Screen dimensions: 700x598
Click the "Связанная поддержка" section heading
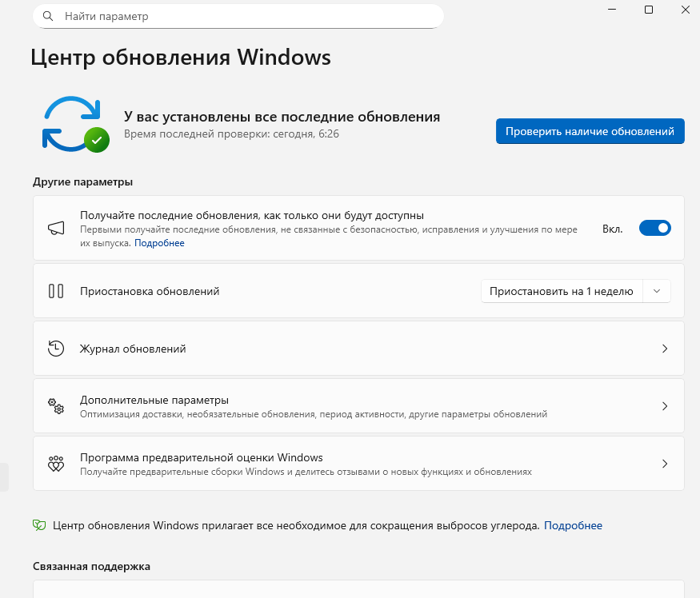pos(91,566)
